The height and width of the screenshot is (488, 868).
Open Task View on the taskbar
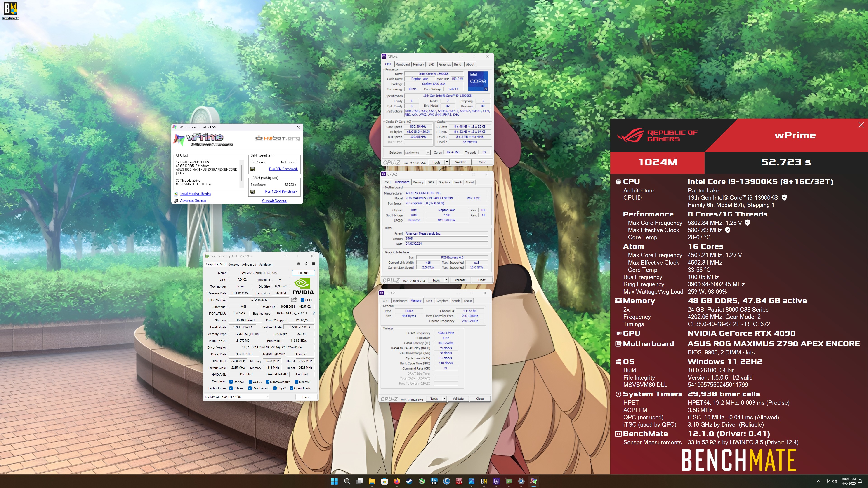coord(360,481)
